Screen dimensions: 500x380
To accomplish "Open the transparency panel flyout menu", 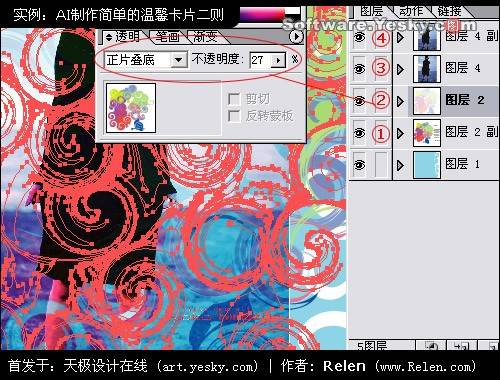I will [296, 37].
